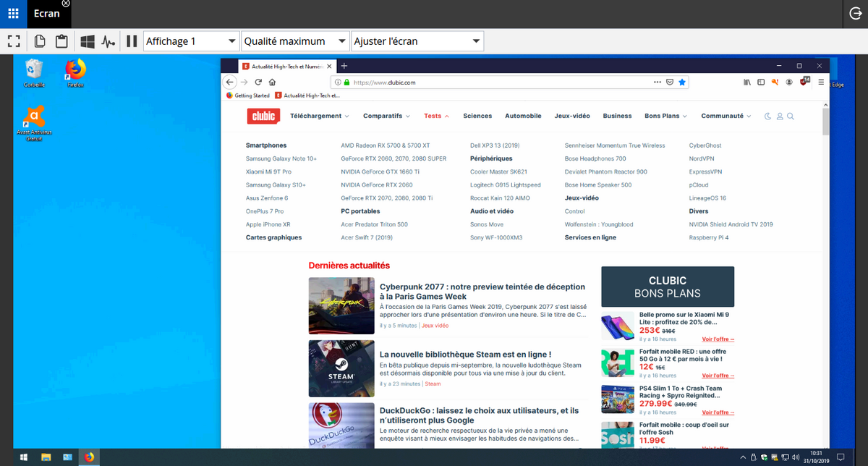This screenshot has height=466, width=868.
Task: Toggle the bookmark star
Action: (682, 82)
